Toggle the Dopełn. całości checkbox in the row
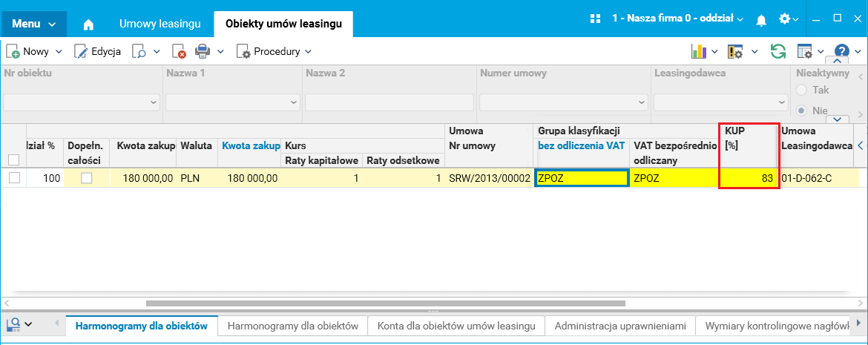Screen dimensions: 868x345 (x=87, y=178)
